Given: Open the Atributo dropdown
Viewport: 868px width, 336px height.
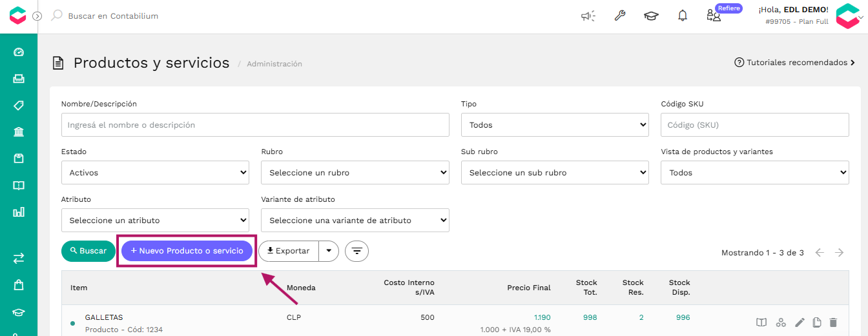Looking at the screenshot, I should coord(155,221).
